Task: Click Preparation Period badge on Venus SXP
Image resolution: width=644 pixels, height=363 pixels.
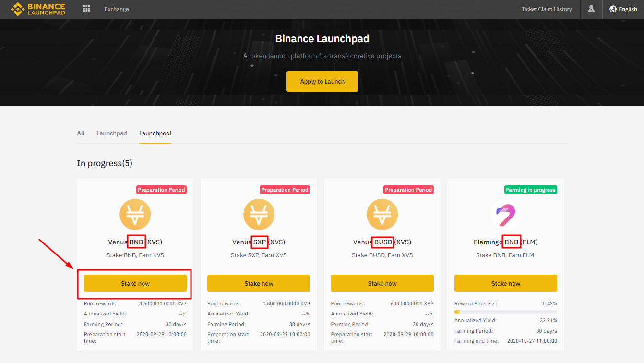Action: [285, 190]
